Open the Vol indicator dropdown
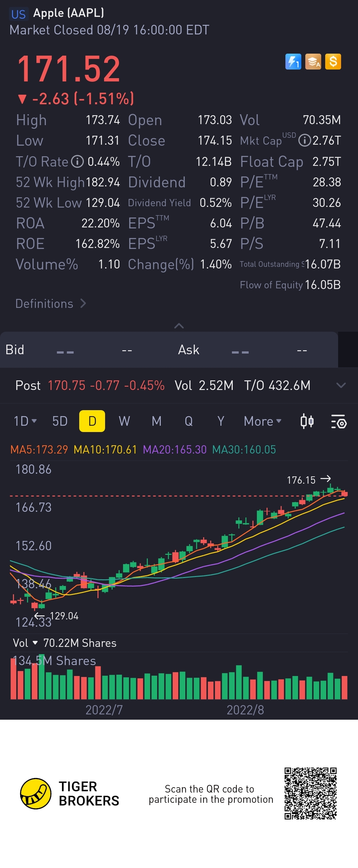This screenshot has height=868, width=358. 25,643
